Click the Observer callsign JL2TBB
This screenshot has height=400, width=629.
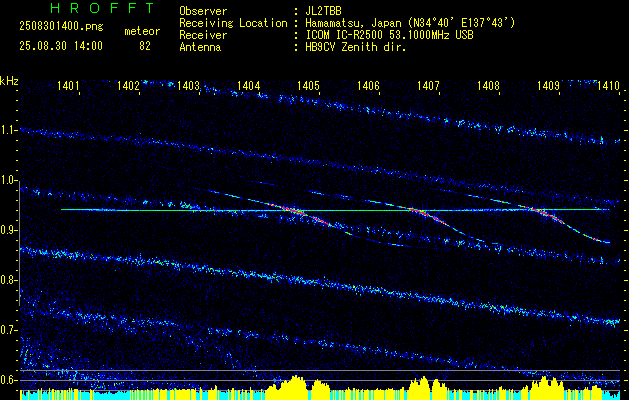pos(323,11)
